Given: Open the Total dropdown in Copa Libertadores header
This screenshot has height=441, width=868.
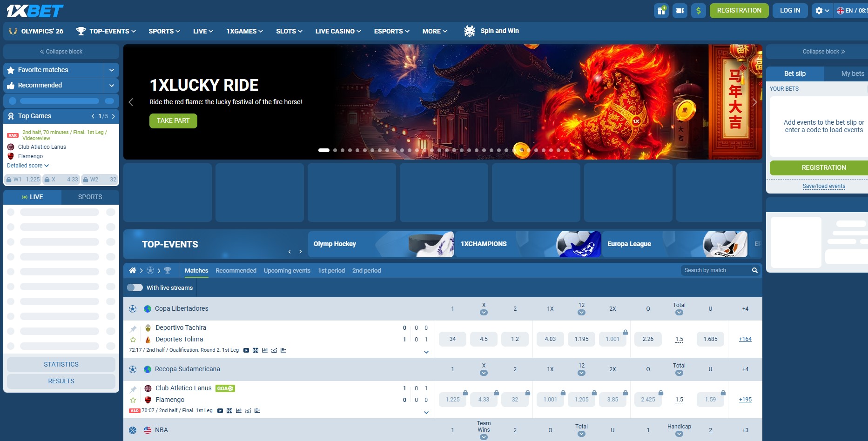Looking at the screenshot, I should point(679,312).
